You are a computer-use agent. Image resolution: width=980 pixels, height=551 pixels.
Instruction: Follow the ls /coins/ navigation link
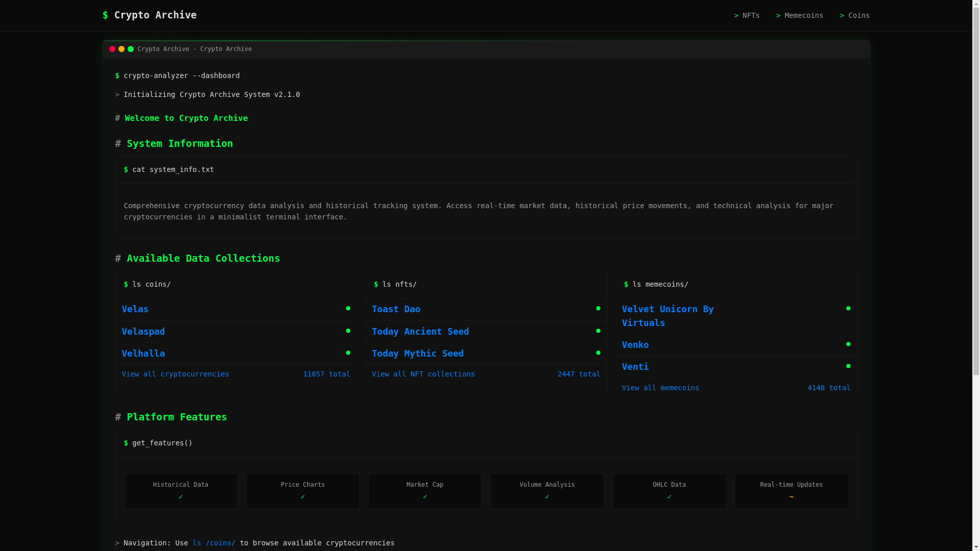[x=214, y=543]
